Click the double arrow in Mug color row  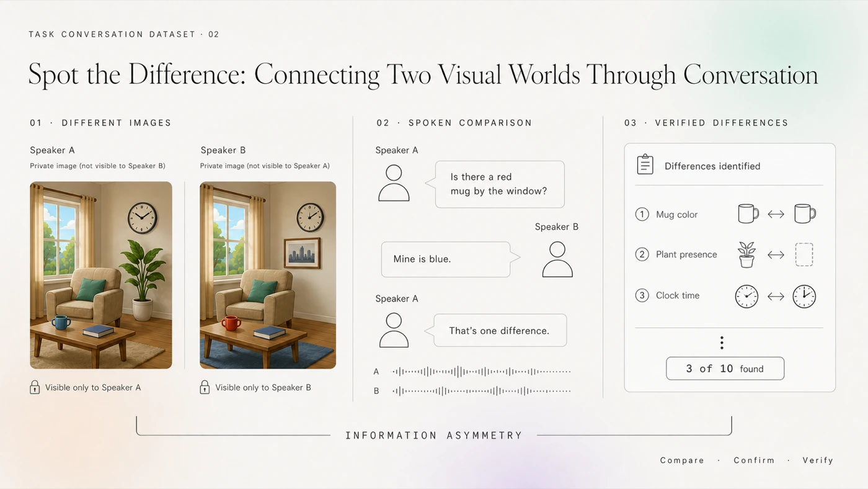(776, 214)
